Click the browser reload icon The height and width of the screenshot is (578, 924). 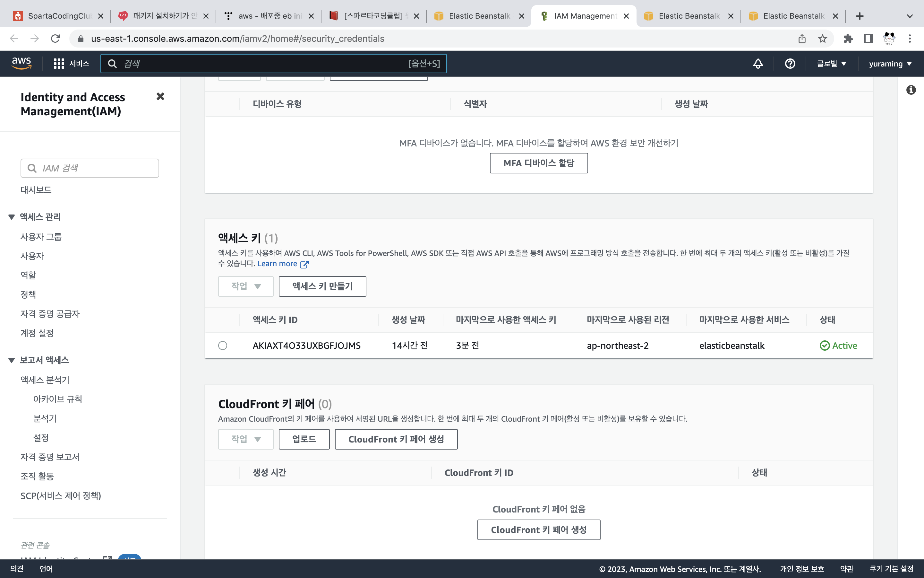(56, 39)
